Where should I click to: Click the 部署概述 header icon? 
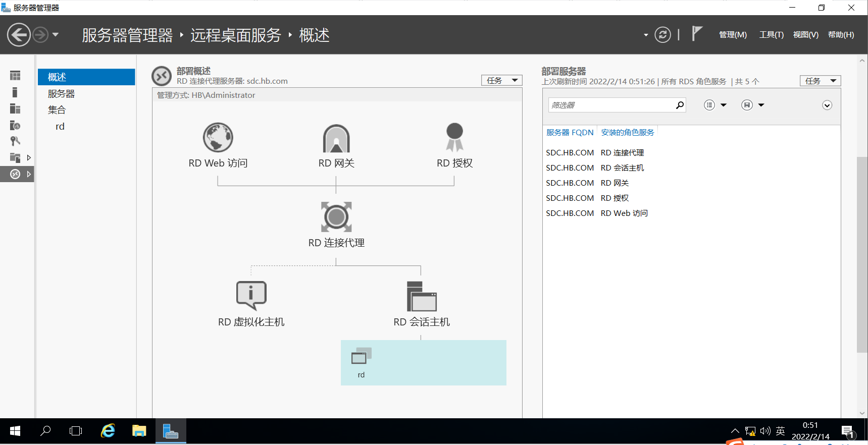pos(162,76)
